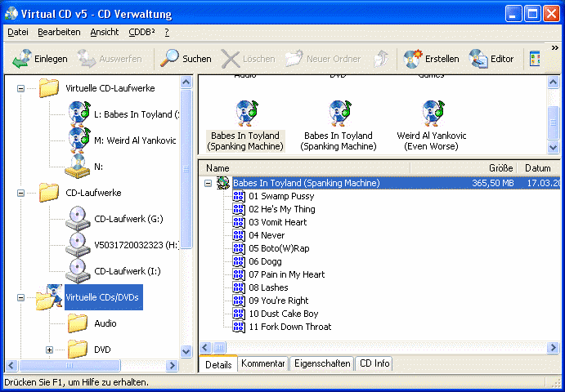Sort by the Datum column header
The height and width of the screenshot is (392, 565).
click(x=538, y=168)
